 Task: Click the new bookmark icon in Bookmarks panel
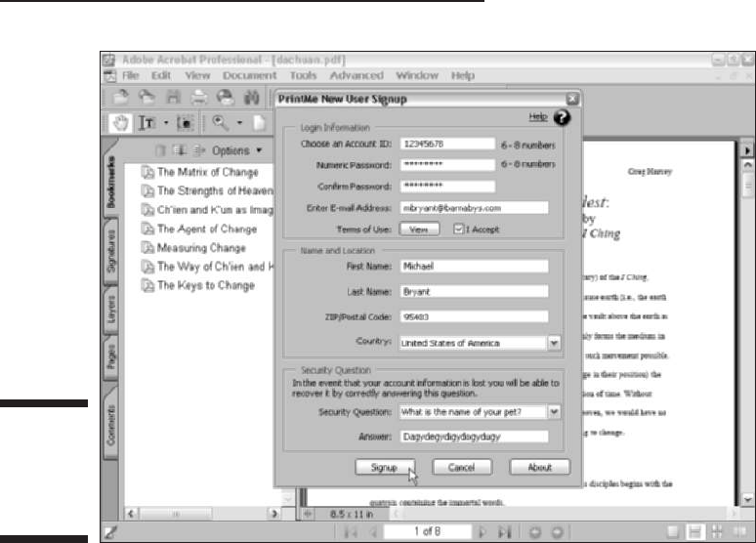180,150
